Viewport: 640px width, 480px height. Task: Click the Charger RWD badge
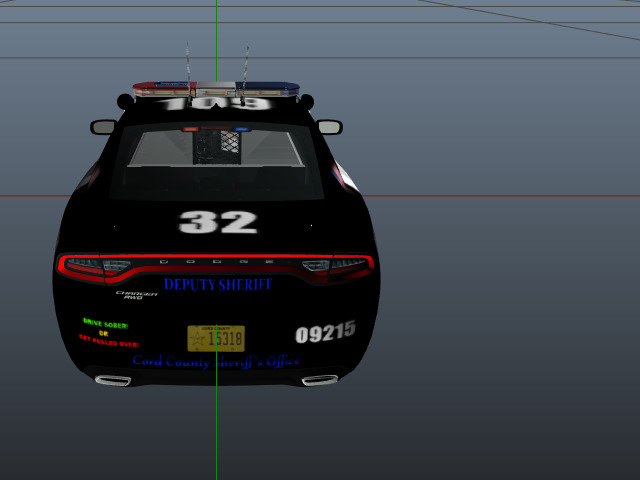click(x=130, y=295)
